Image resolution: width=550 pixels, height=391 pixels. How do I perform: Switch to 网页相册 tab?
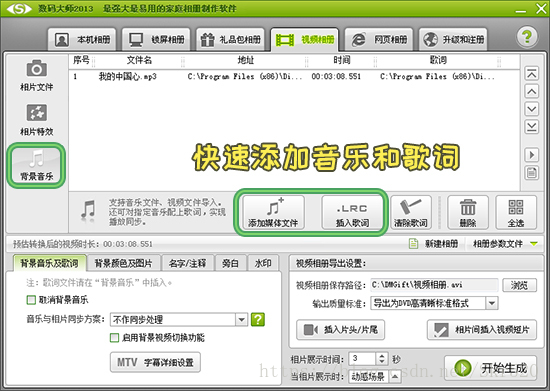tap(379, 40)
